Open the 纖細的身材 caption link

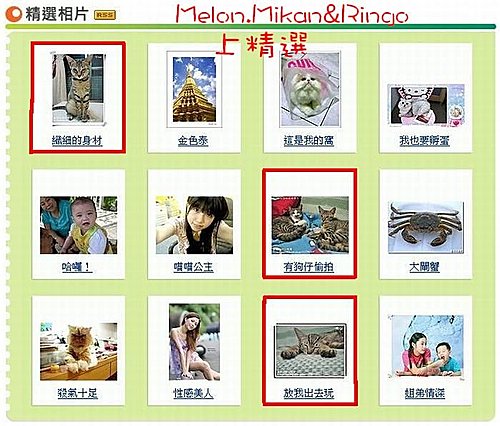[77, 141]
